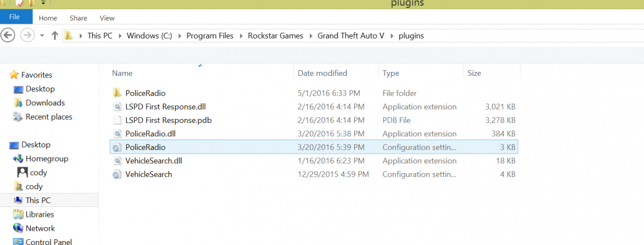Select the LSPD First Response.pdb file icon
Screen dimensions: 644x245
pos(117,120)
